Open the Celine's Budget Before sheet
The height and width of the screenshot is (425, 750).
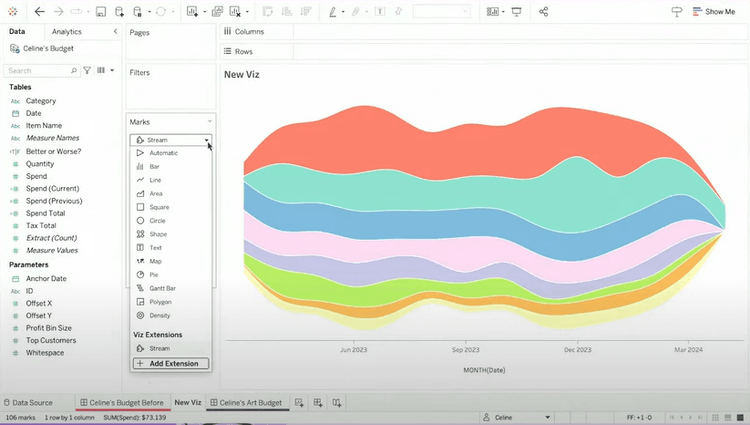click(x=122, y=403)
